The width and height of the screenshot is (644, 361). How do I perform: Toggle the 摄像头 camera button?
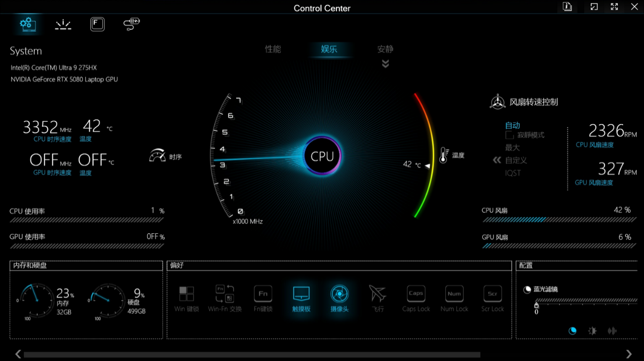tap(339, 299)
